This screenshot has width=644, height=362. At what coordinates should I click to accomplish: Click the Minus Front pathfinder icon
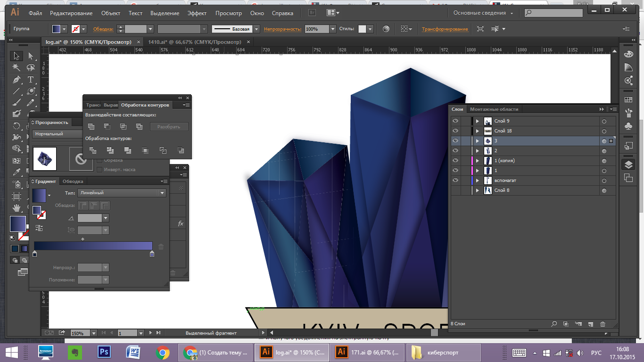107,126
